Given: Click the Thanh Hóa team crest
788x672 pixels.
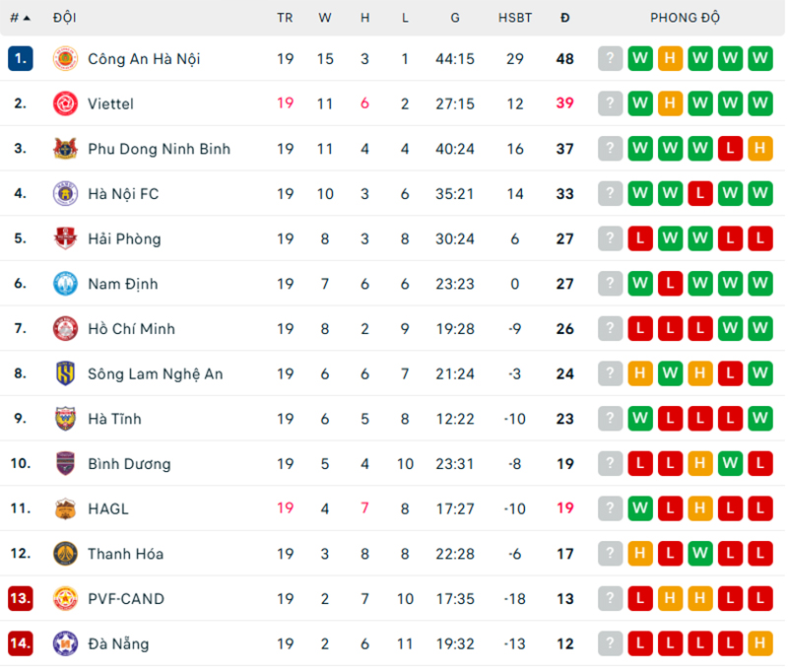Looking at the screenshot, I should (65, 554).
